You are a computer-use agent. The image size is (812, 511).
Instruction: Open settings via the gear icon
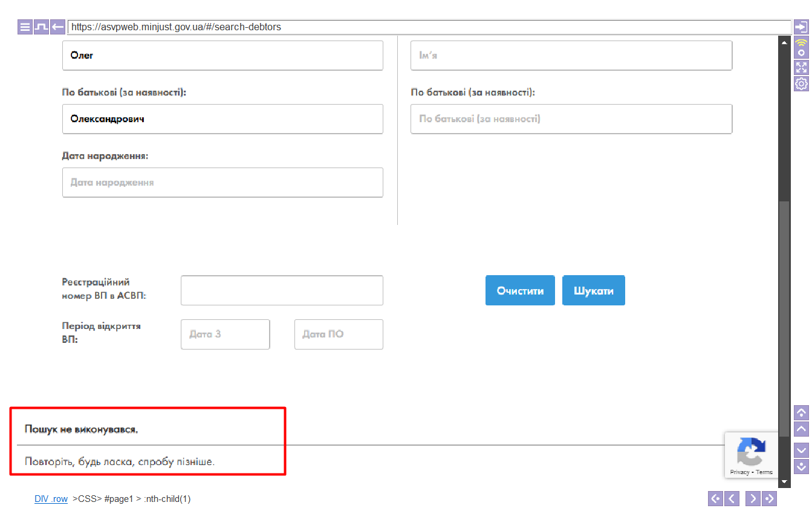click(801, 84)
